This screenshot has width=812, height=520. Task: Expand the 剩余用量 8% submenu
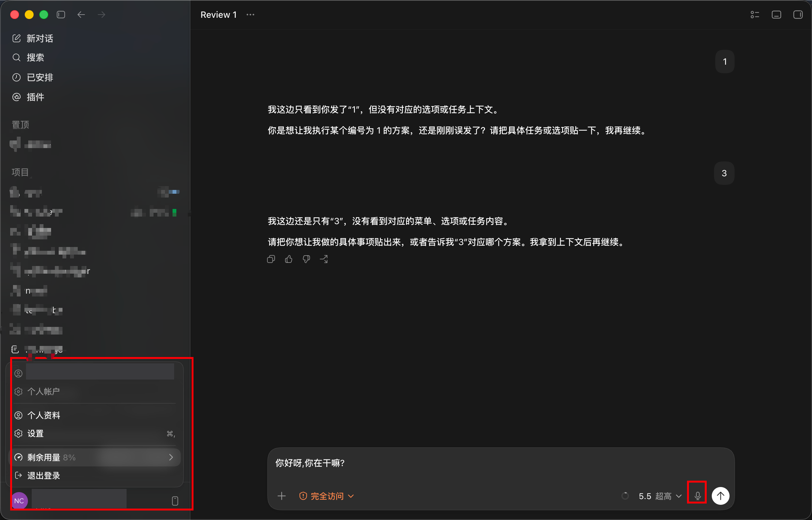[x=95, y=457]
